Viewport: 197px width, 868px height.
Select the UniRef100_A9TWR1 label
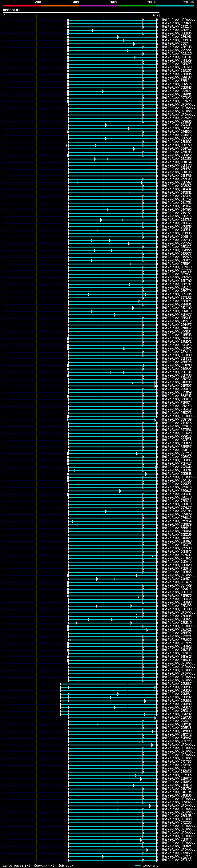coord(177,430)
